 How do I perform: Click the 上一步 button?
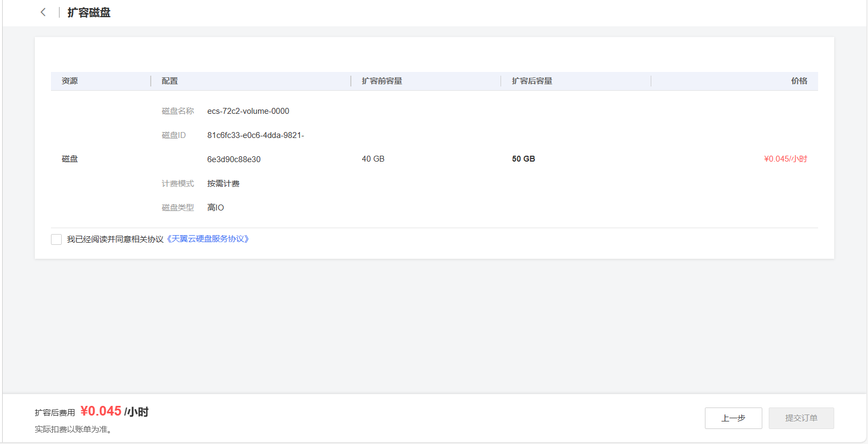[733, 418]
